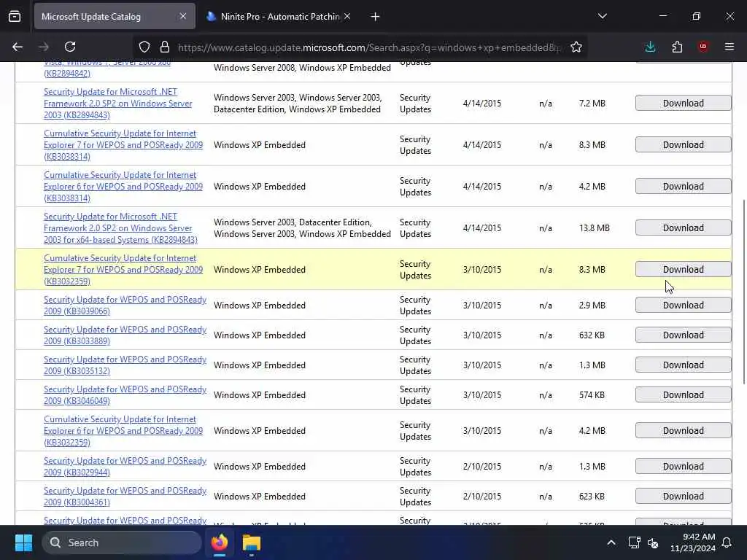The width and height of the screenshot is (747, 560).
Task: Reload the current page
Action: click(70, 47)
